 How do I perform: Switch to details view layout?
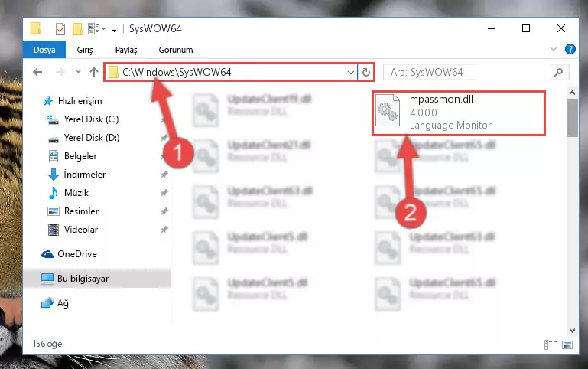pyautogui.click(x=550, y=345)
